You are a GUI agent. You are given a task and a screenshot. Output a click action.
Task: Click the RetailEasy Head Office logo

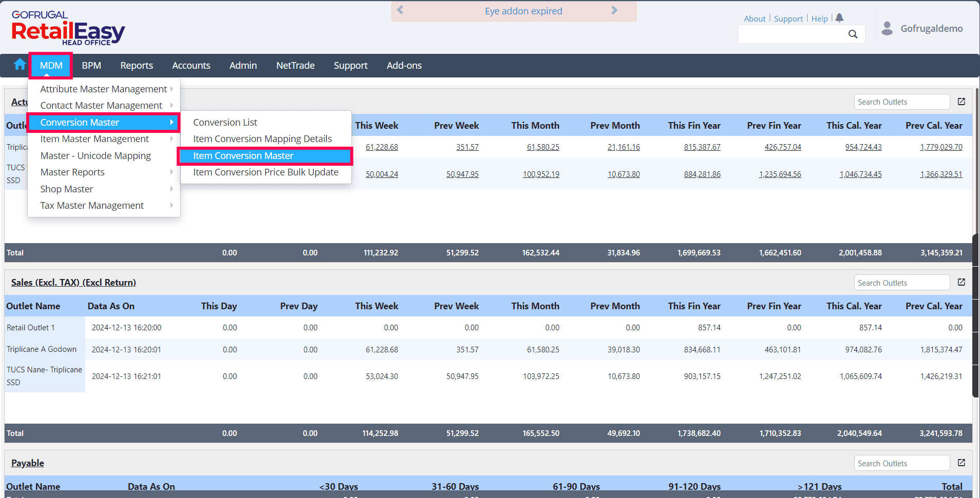68,28
